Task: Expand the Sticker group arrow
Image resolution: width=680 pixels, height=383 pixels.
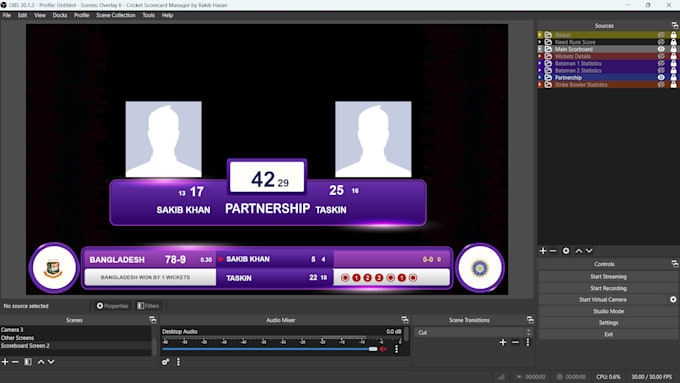Action: pos(540,35)
